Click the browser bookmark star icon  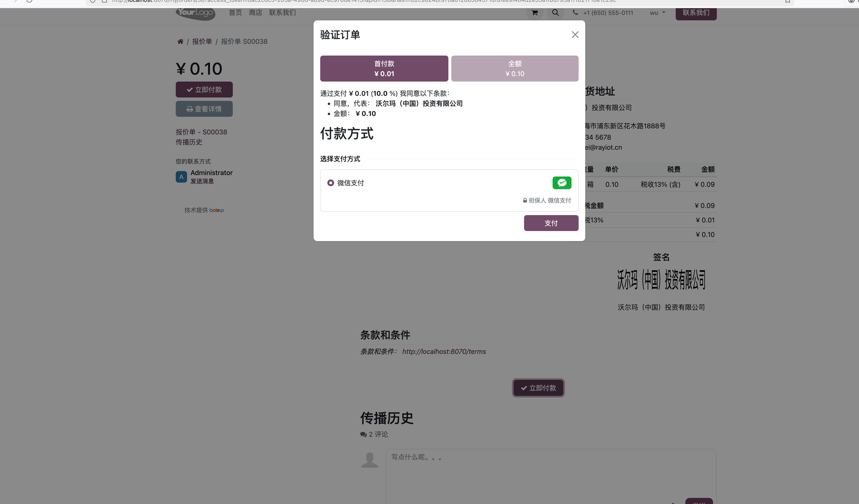(788, 1)
